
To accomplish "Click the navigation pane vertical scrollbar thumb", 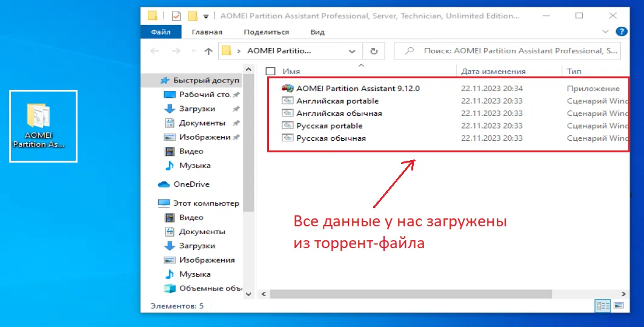I will coord(248,142).
